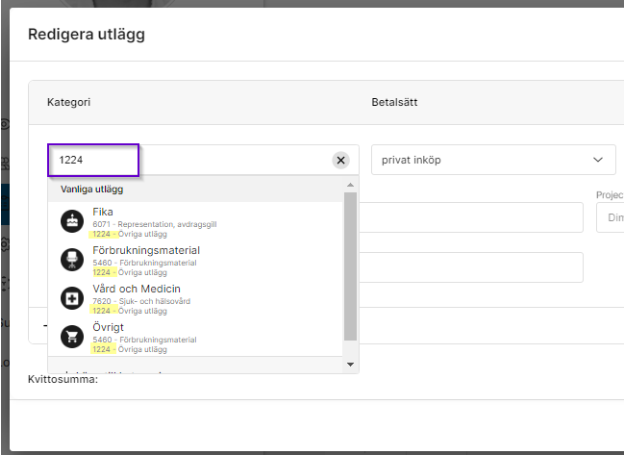Viewport: 626px width, 458px height.
Task: Click the category list scrollbar thumb
Action: pos(350,265)
